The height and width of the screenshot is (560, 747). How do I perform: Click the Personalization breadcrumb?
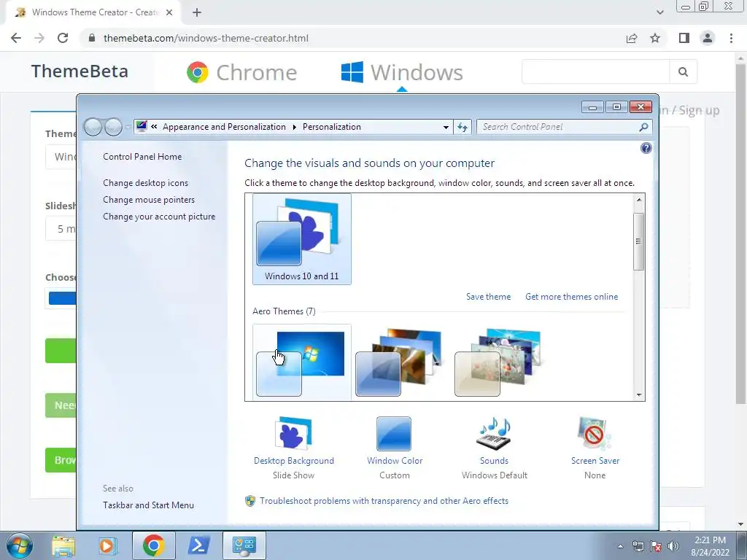coord(332,127)
